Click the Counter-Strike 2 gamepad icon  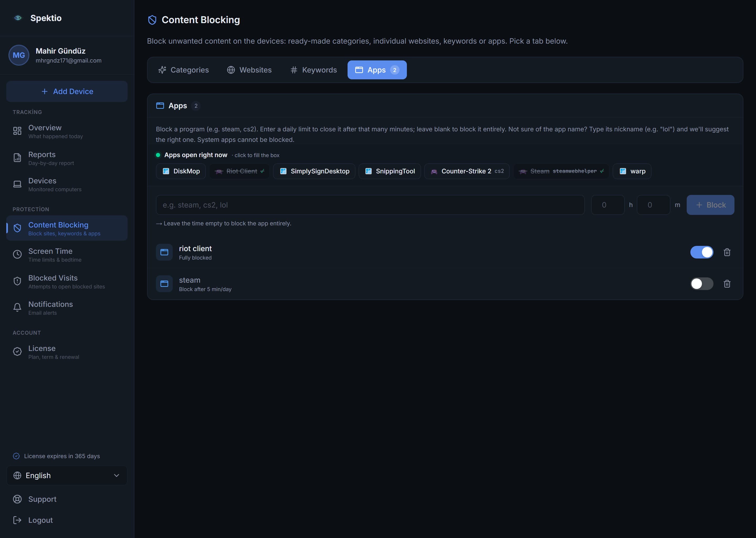pos(434,172)
